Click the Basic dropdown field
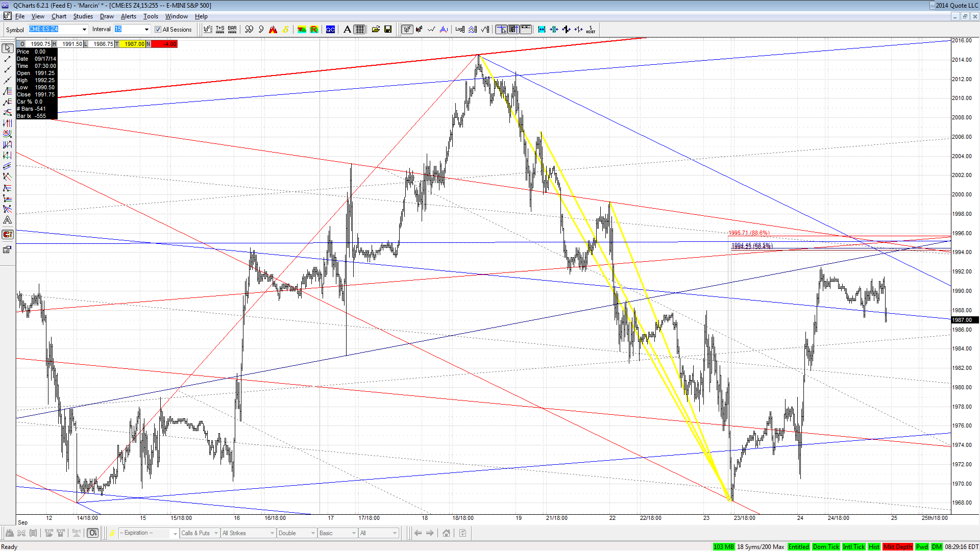 [337, 533]
